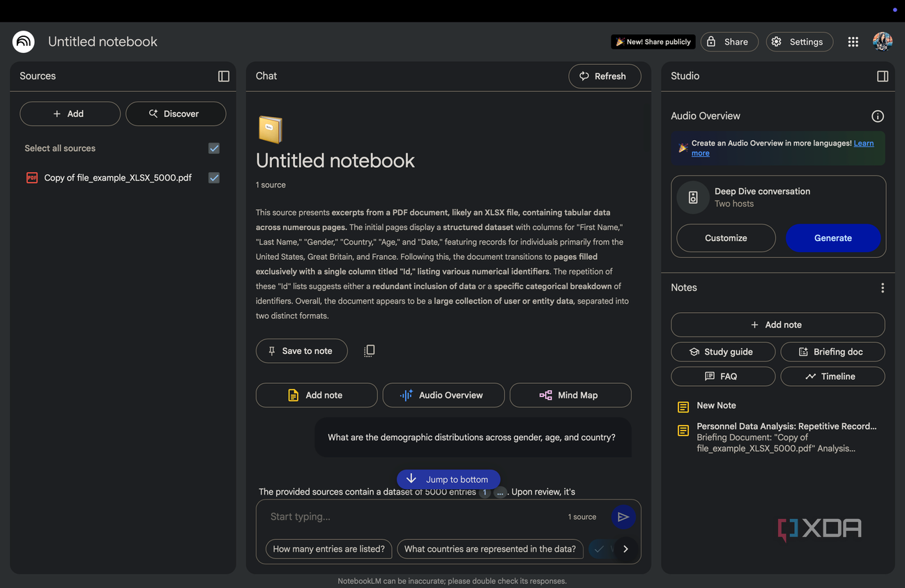Click Add note in chat
Screen dimensions: 905x588
click(317, 395)
